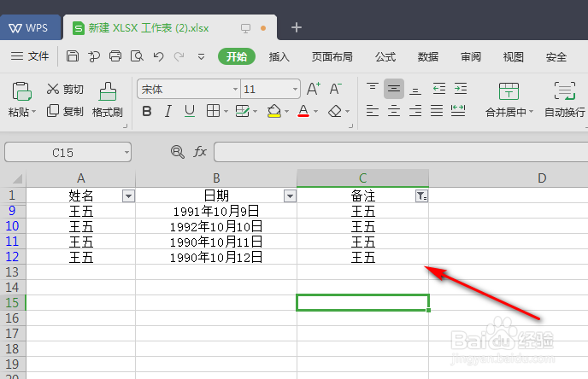
Task: Open the font name 宋体 dropdown
Action: point(235,89)
